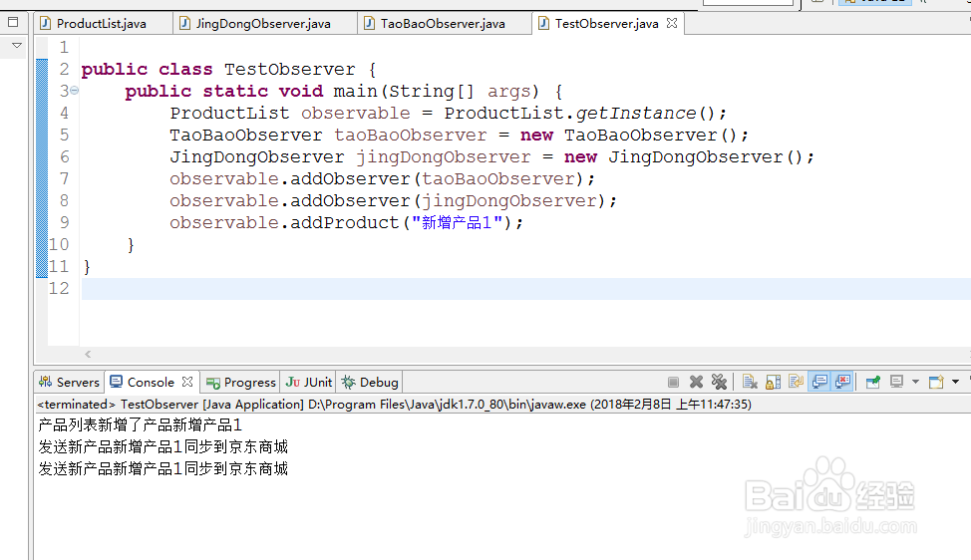Click console line '产品列表新增了产品新增产品1'
The image size is (971, 560).
tap(140, 425)
